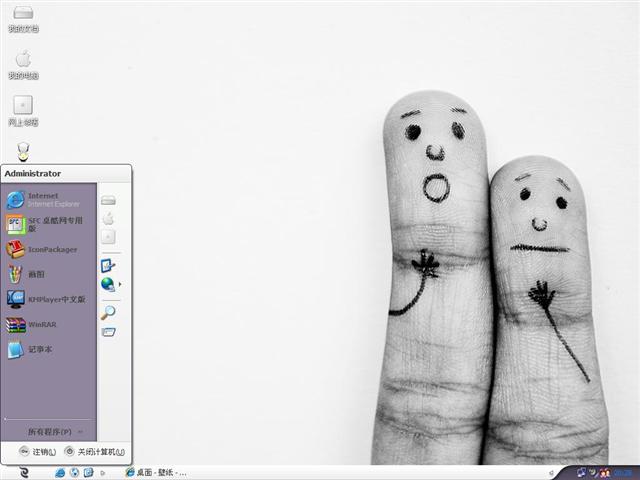Click the taskbar clock
This screenshot has width=640, height=480.
tap(623, 473)
